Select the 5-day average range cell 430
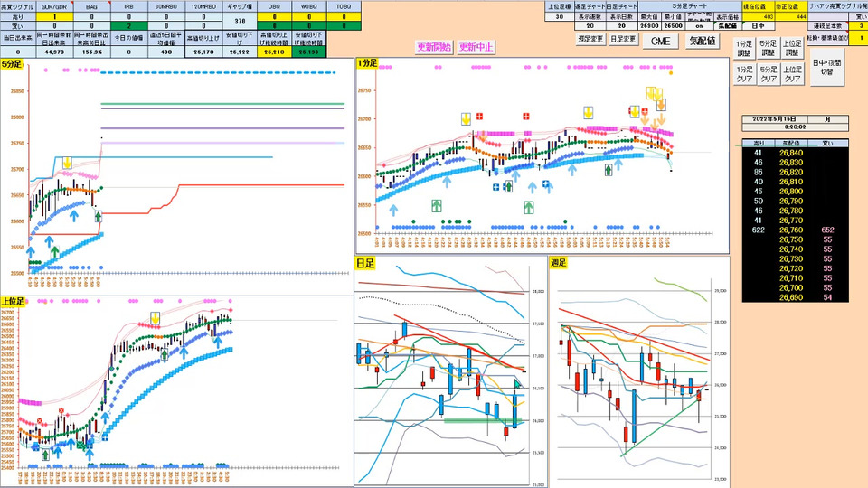 166,52
